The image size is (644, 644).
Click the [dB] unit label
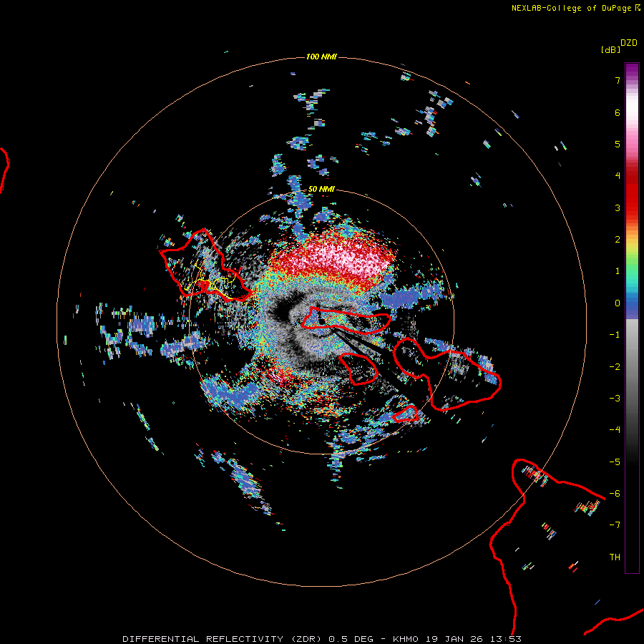pyautogui.click(x=610, y=49)
